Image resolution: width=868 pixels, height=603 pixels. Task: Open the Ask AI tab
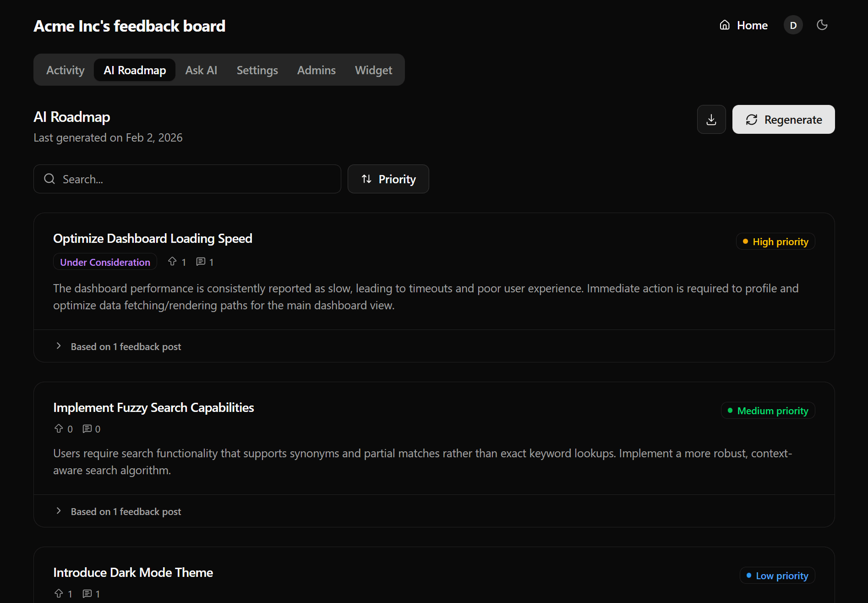[201, 70]
